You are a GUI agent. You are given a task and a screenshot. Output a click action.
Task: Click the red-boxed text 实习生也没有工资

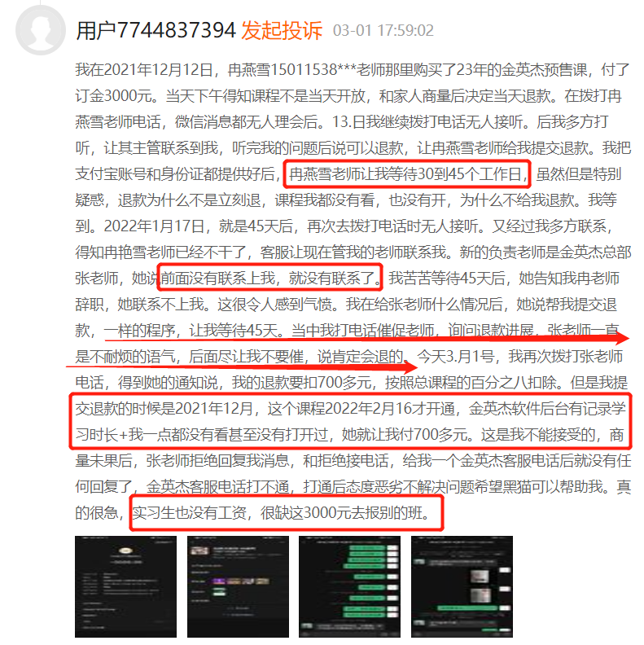click(189, 513)
